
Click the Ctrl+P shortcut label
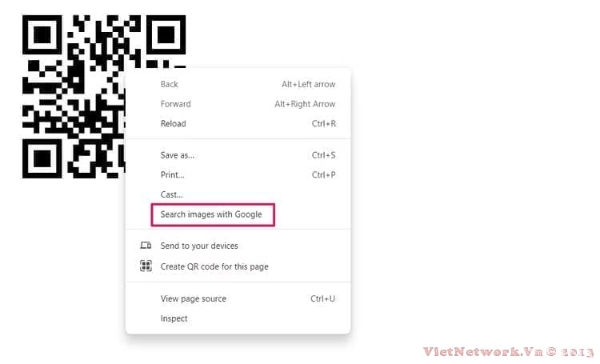click(324, 175)
